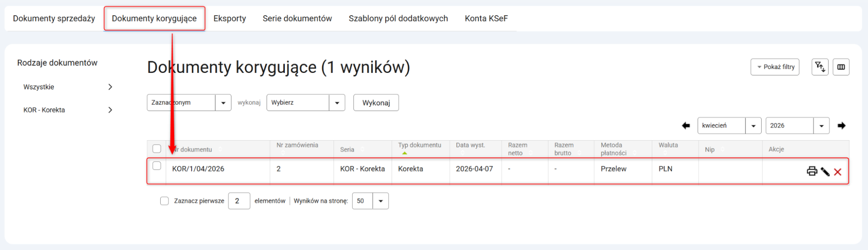Tick the select-all checkbox in table header
This screenshot has width=868, height=250.
pos(157,149)
